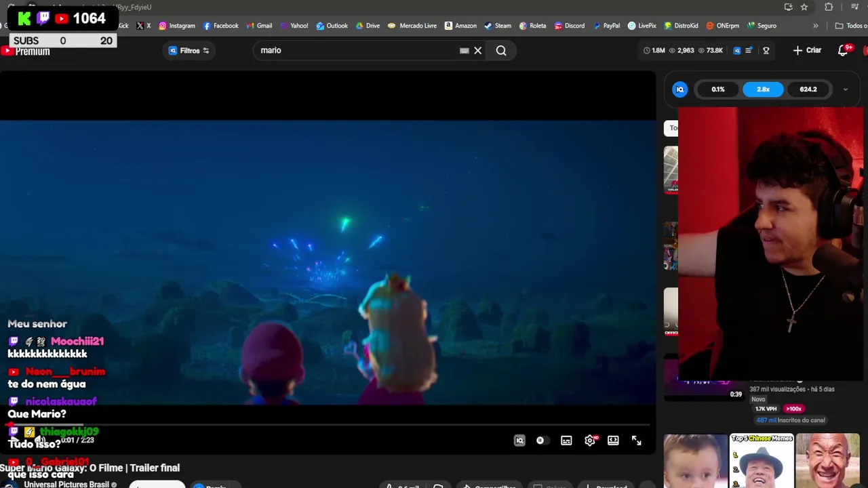868x488 pixels.
Task: Bookmark this page with star icon
Action: (804, 7)
